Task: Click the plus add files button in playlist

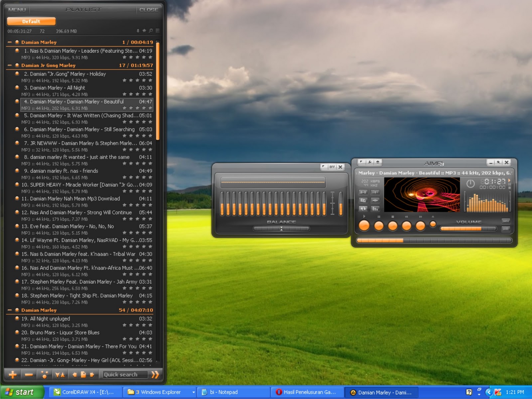Action: tap(13, 375)
